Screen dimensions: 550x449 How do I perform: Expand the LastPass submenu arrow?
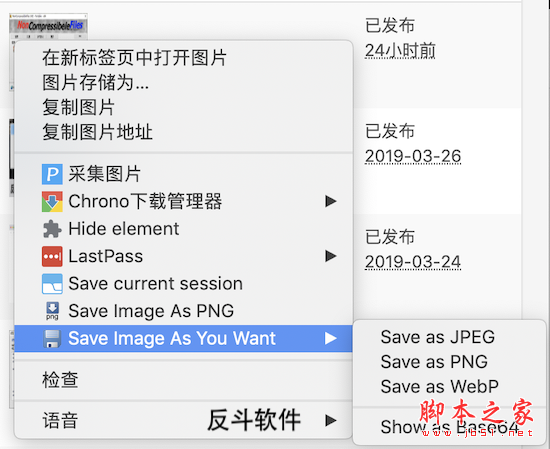coord(331,256)
